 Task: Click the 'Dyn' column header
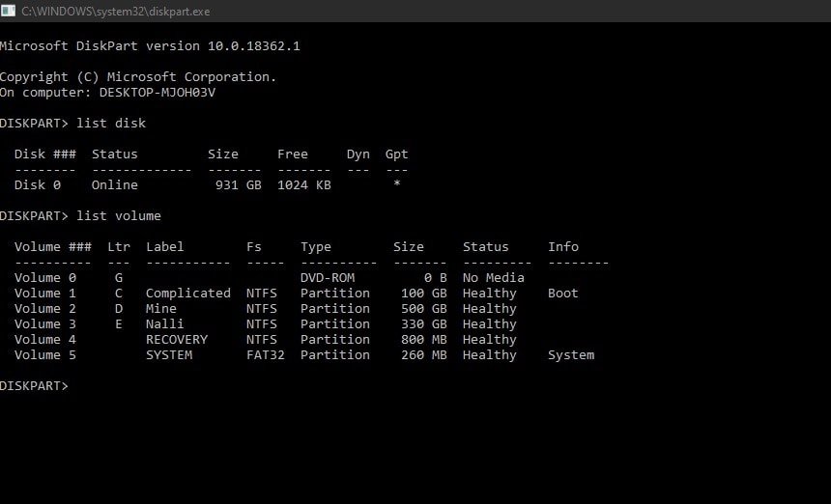(358, 154)
